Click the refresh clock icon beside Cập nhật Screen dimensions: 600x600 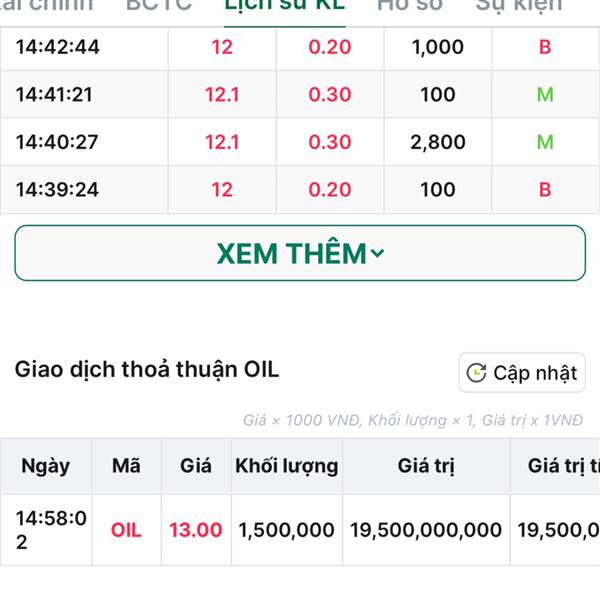(476, 373)
